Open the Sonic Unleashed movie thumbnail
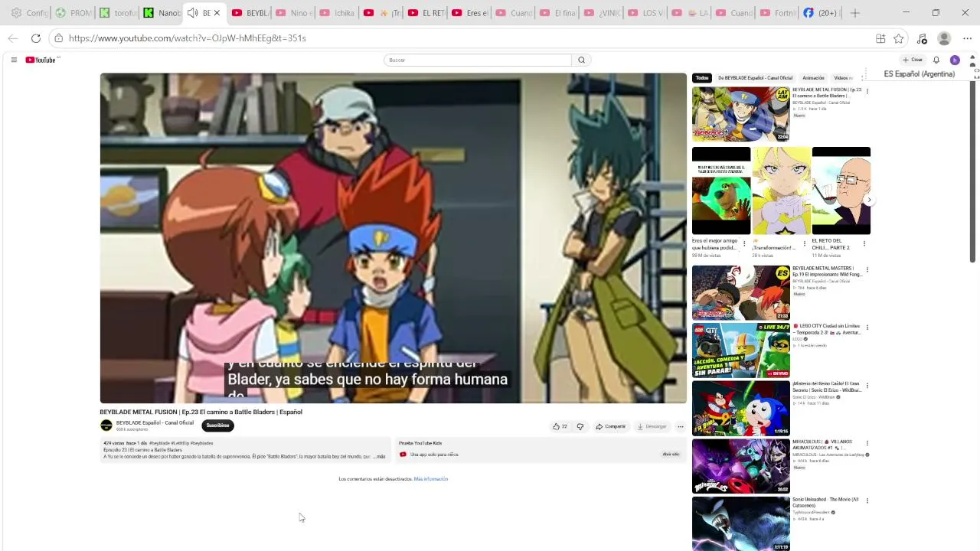Image resolution: width=980 pixels, height=551 pixels. (x=740, y=523)
